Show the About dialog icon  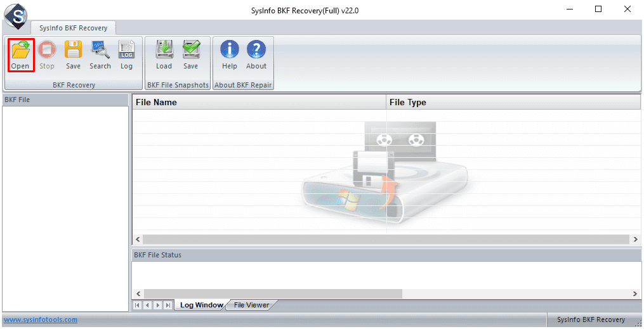tap(256, 55)
